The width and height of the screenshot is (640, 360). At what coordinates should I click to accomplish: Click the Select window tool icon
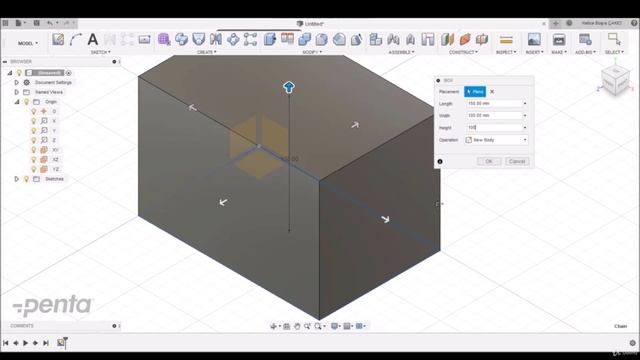(x=614, y=39)
